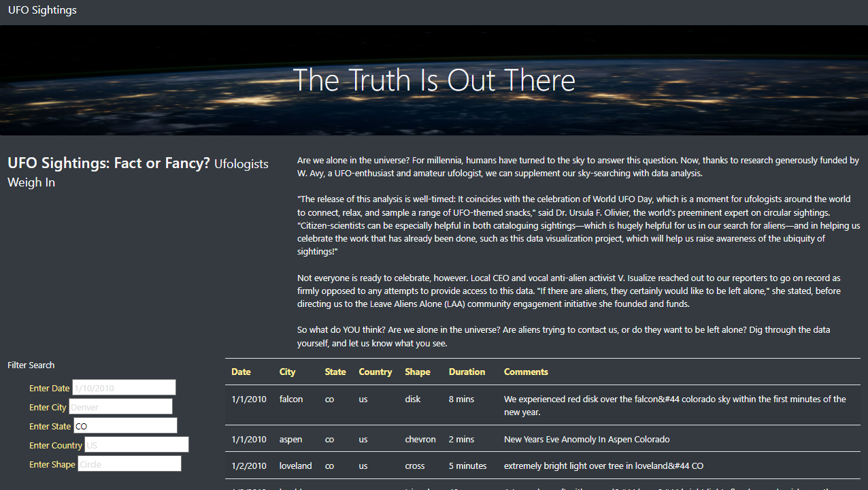The width and height of the screenshot is (868, 490).
Task: Click the 'UFO Sightings' navbar link
Action: (42, 10)
